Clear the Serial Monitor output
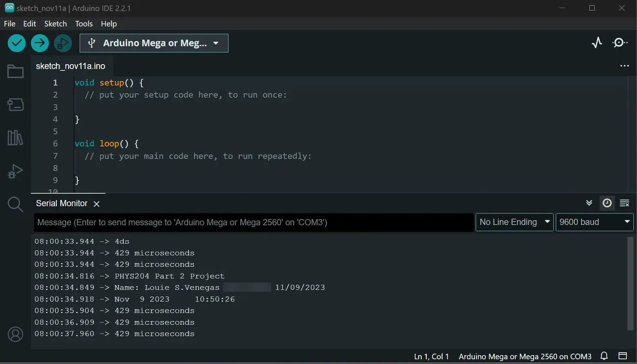Image resolution: width=637 pixels, height=364 pixels. (x=625, y=203)
